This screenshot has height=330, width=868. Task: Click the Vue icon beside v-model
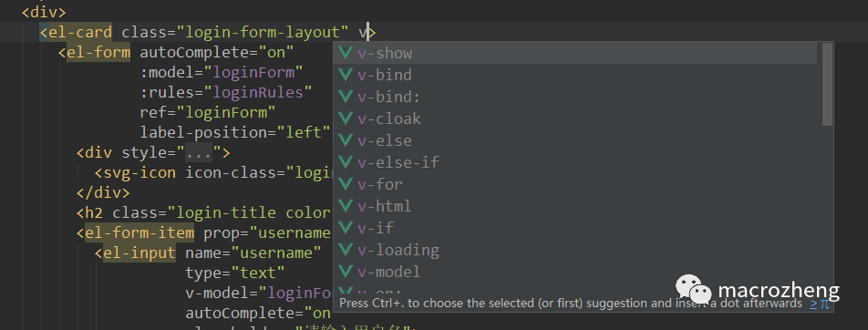click(346, 272)
